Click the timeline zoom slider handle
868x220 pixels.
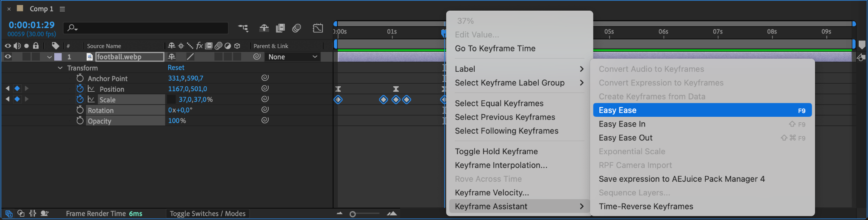pos(353,214)
